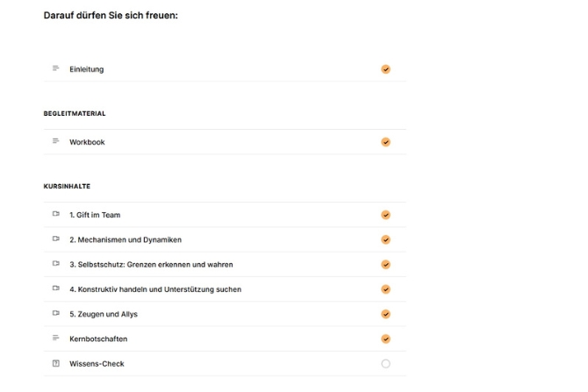Click video icon next to Zeugen und Allys
This screenshot has height=392, width=588.
pyautogui.click(x=55, y=313)
